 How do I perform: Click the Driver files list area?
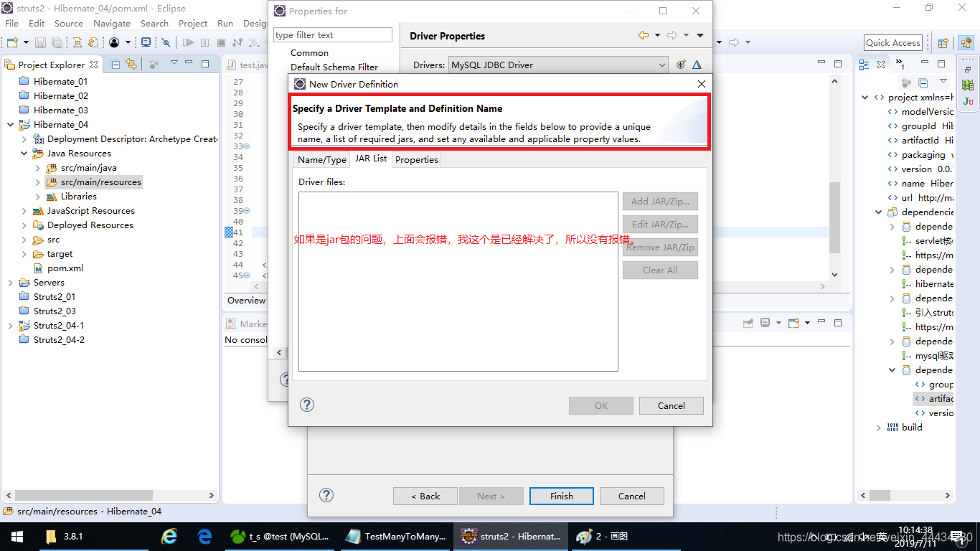458,281
